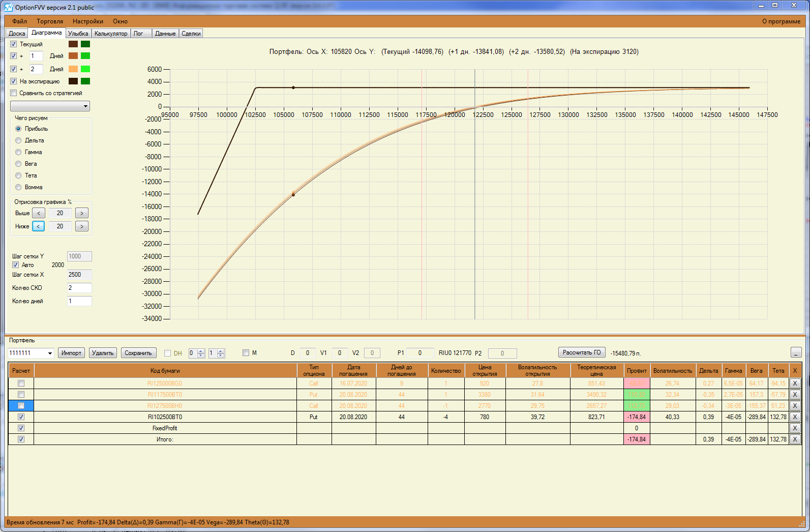Screen dimensions: 810x532
Task: Increase the Ниже drawing percent with right arrow
Action: (x=82, y=226)
